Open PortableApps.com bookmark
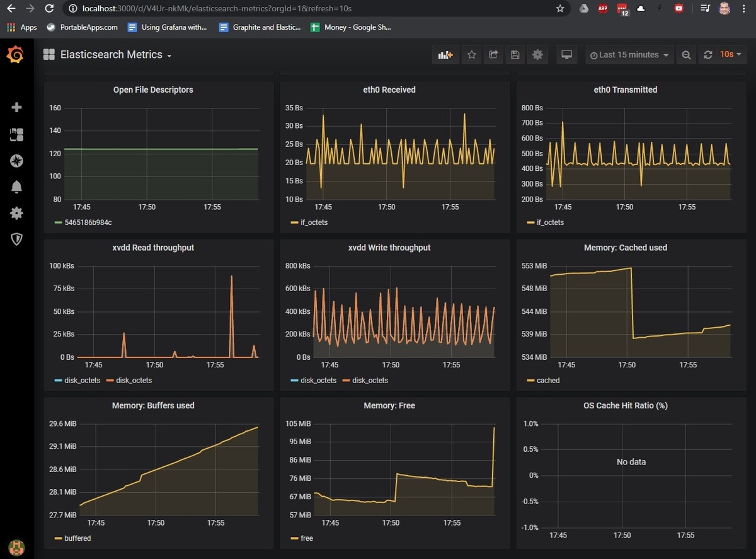756x559 pixels. pos(82,27)
